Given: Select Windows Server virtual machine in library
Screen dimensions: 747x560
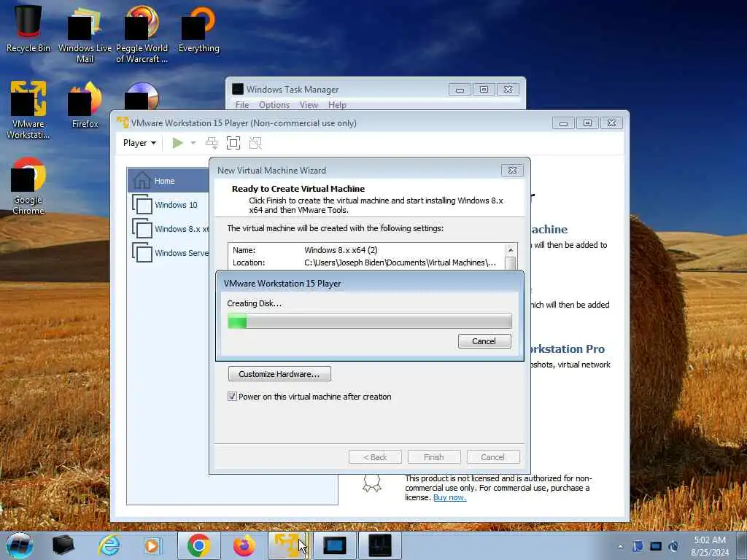Looking at the screenshot, I should coord(169,253).
